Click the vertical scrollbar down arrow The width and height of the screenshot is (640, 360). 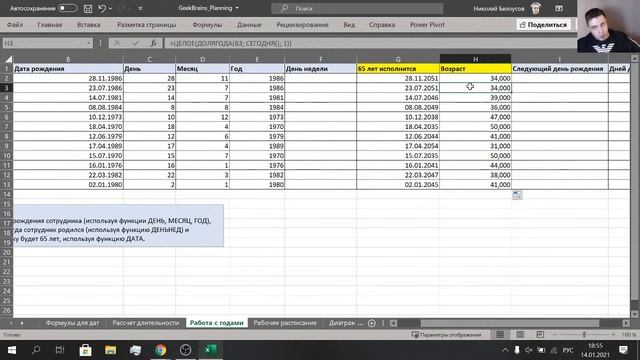[x=635, y=314]
